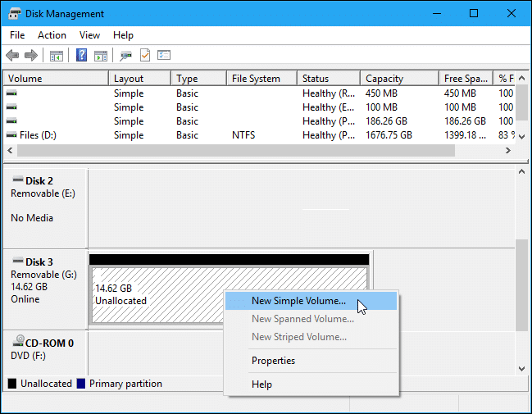Image resolution: width=532 pixels, height=414 pixels.
Task: Click the checkmark Properties toolbar icon
Action: pos(145,56)
